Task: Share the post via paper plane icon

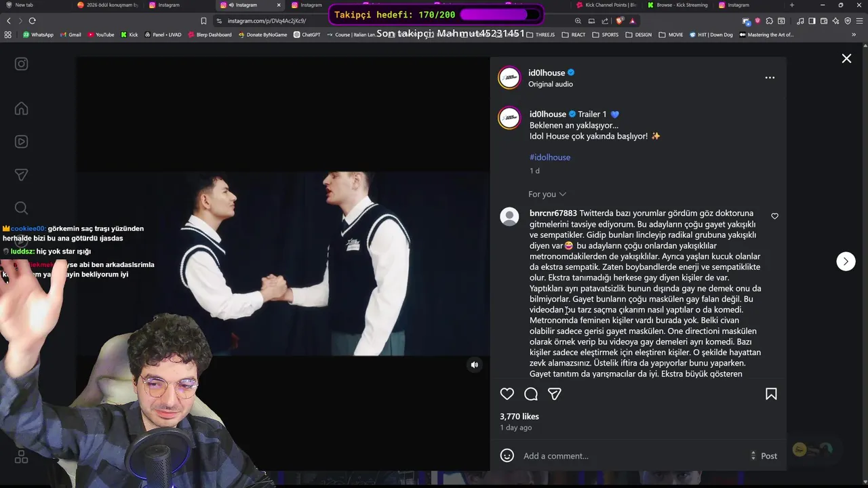Action: 555,394
